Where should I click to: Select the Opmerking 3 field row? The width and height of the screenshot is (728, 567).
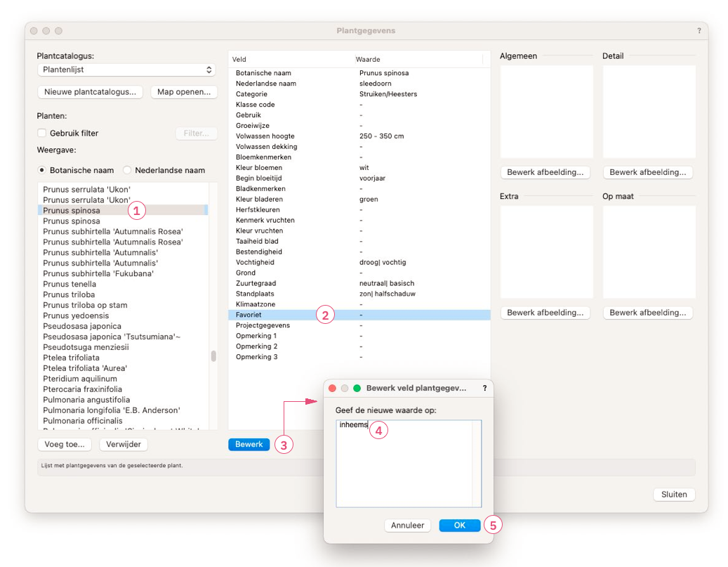click(x=359, y=357)
